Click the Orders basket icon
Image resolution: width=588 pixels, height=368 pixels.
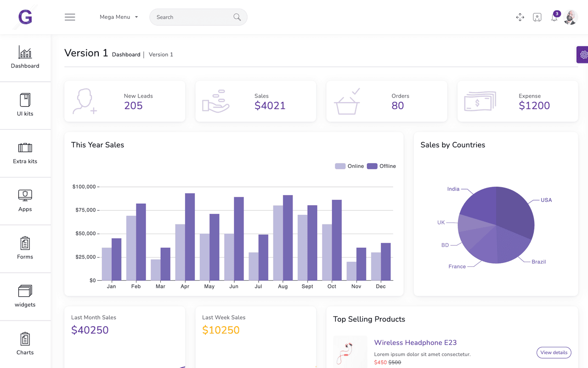tap(347, 101)
